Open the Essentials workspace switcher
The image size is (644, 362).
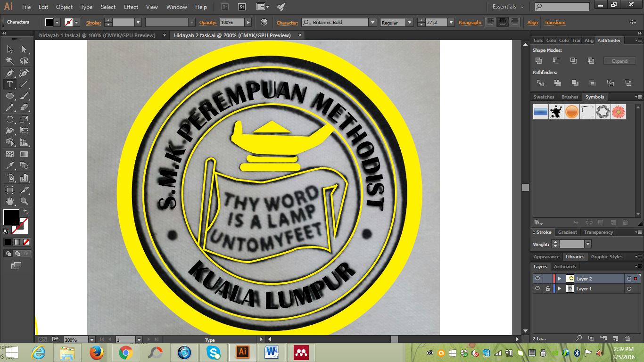pyautogui.click(x=508, y=7)
